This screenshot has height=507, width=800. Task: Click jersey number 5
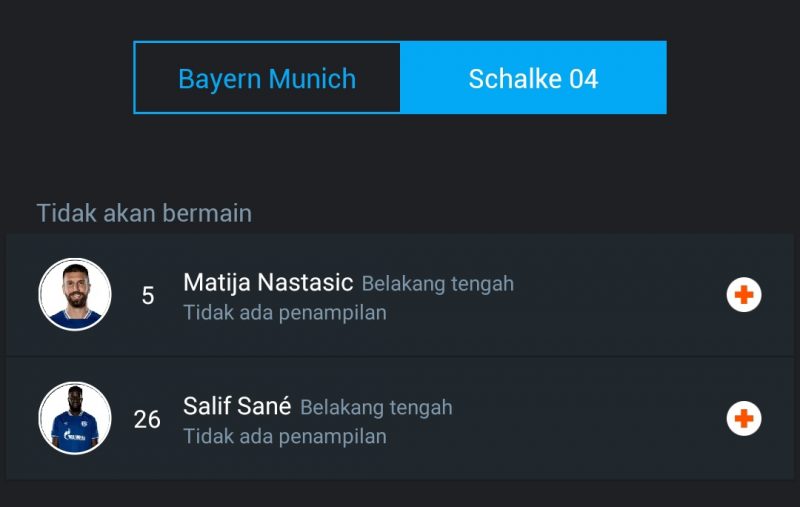(x=148, y=296)
